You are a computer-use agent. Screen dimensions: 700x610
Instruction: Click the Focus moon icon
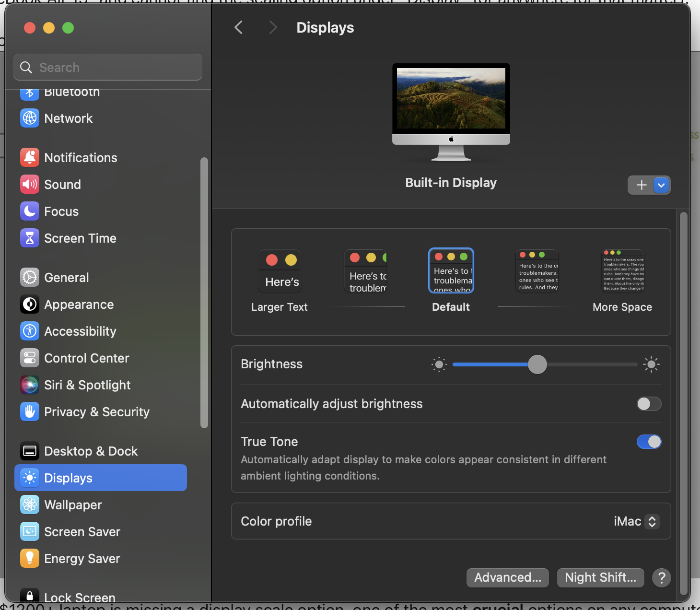pos(30,211)
